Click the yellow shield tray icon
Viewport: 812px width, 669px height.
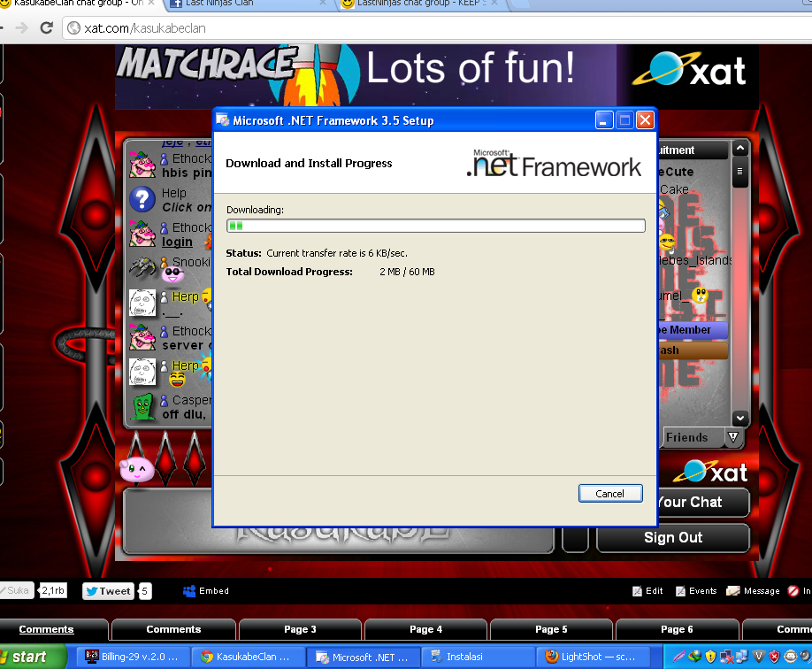pyautogui.click(x=710, y=657)
